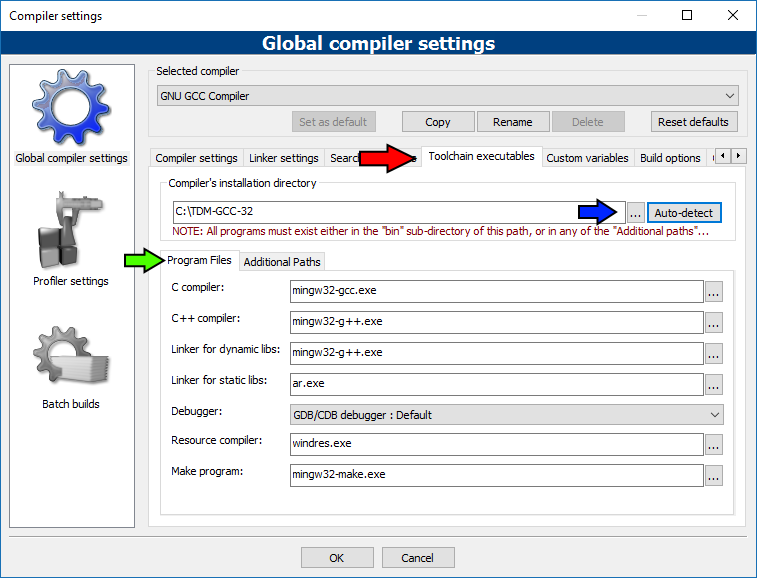Switch to the Linker settings tab
Image resolution: width=757 pixels, height=578 pixels.
point(283,158)
